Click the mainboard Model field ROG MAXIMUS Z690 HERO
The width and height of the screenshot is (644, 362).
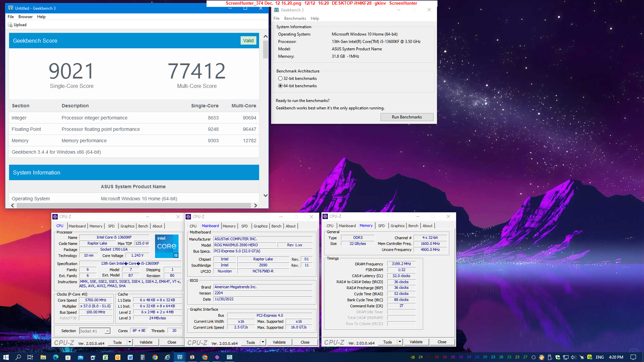(245, 245)
